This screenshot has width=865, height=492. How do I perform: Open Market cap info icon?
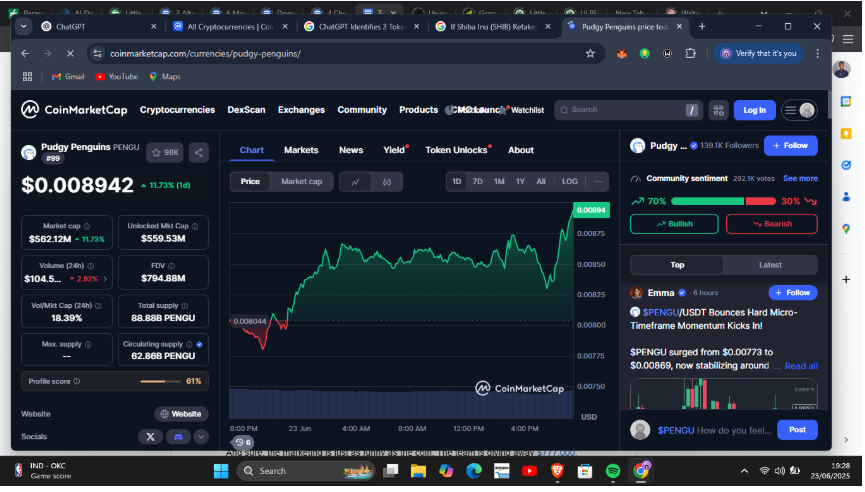coord(87,226)
